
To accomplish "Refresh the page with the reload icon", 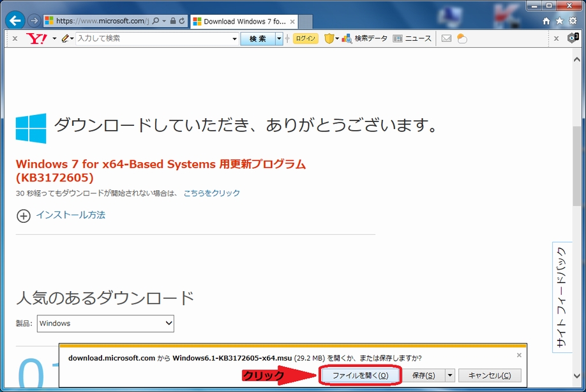I will (x=182, y=21).
